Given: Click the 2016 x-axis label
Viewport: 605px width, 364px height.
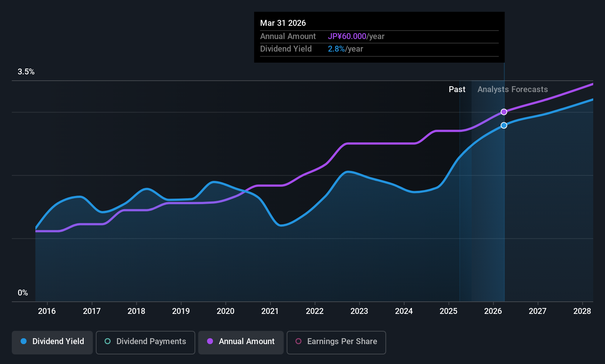Looking at the screenshot, I should (x=47, y=311).
